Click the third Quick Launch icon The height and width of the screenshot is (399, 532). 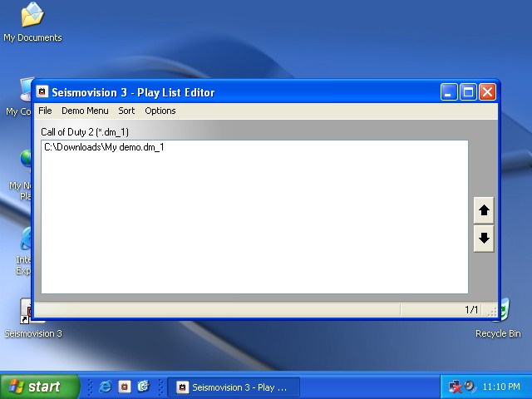tap(143, 387)
